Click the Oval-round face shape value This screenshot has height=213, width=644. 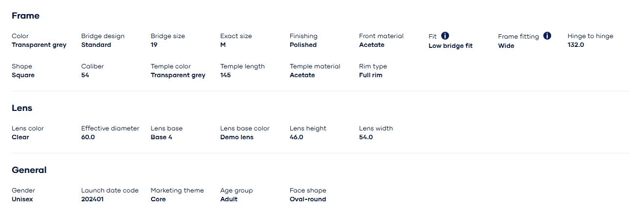(308, 199)
